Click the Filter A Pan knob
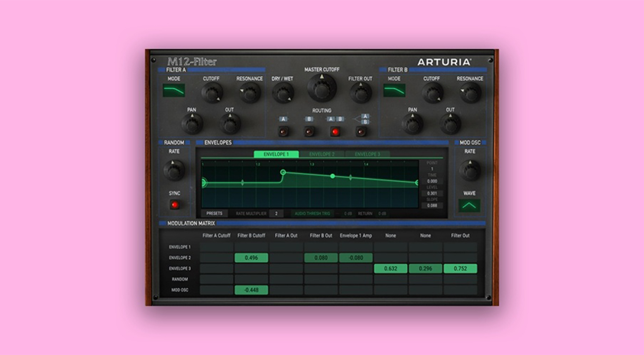 click(192, 124)
